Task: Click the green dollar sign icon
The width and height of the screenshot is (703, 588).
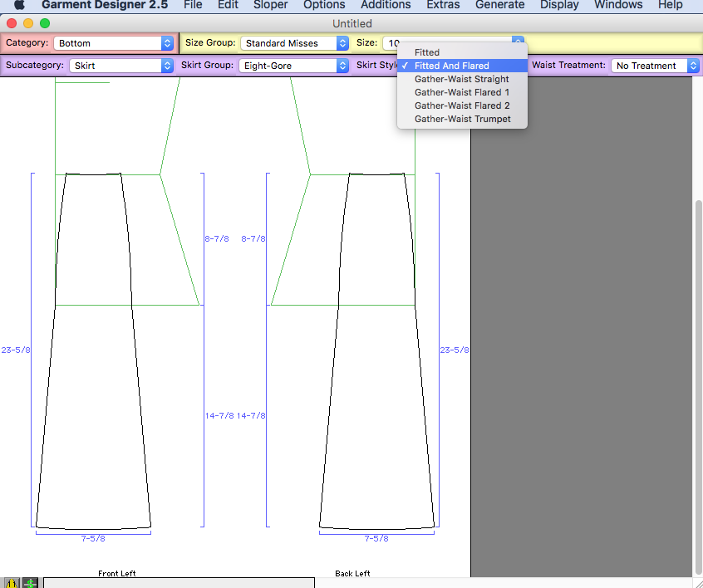Action: click(31, 583)
